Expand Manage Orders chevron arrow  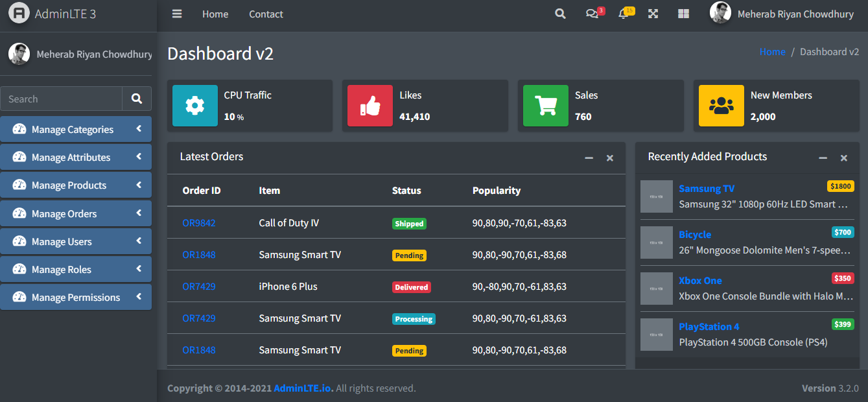139,213
